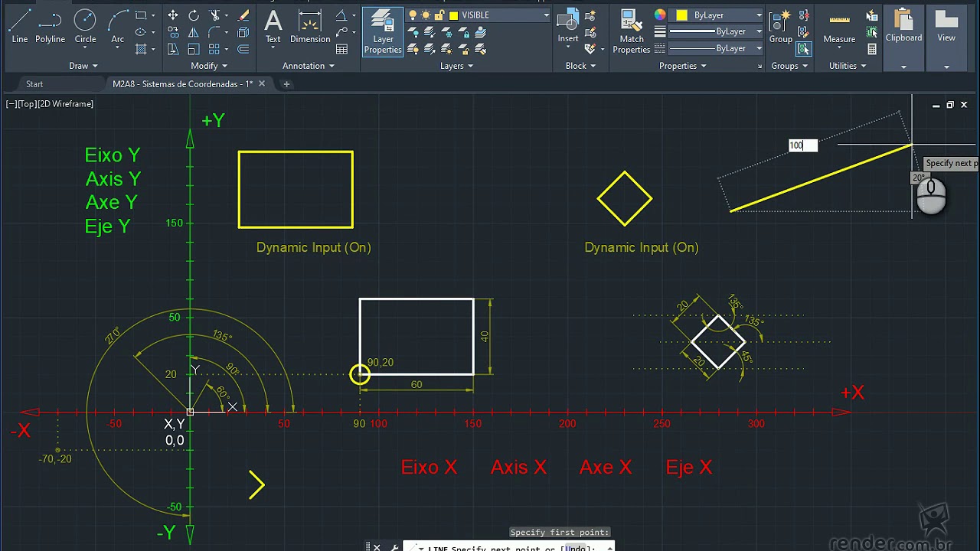This screenshot has height=551, width=980.
Task: Select the Ellipse tool
Action: pyautogui.click(x=141, y=32)
